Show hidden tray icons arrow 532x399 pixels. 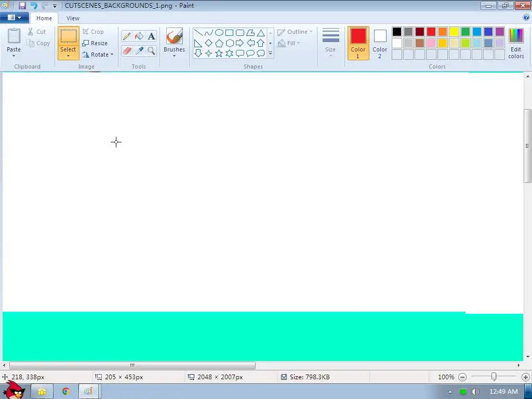point(450,392)
